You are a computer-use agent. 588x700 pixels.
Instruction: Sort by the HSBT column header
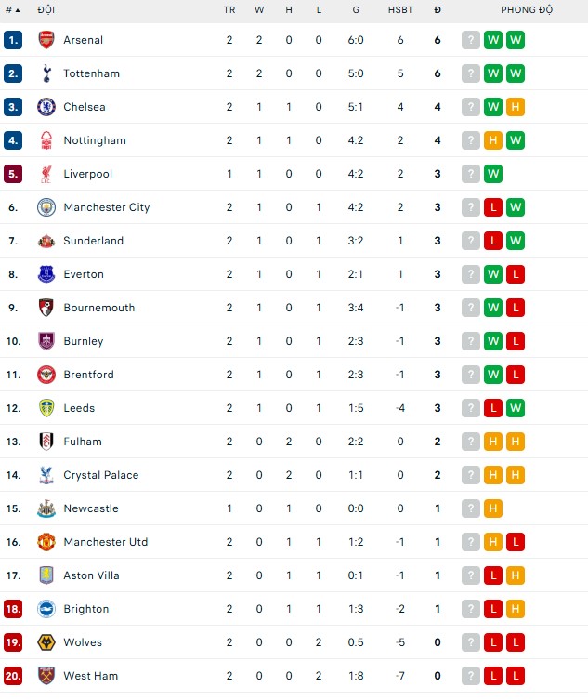point(400,10)
